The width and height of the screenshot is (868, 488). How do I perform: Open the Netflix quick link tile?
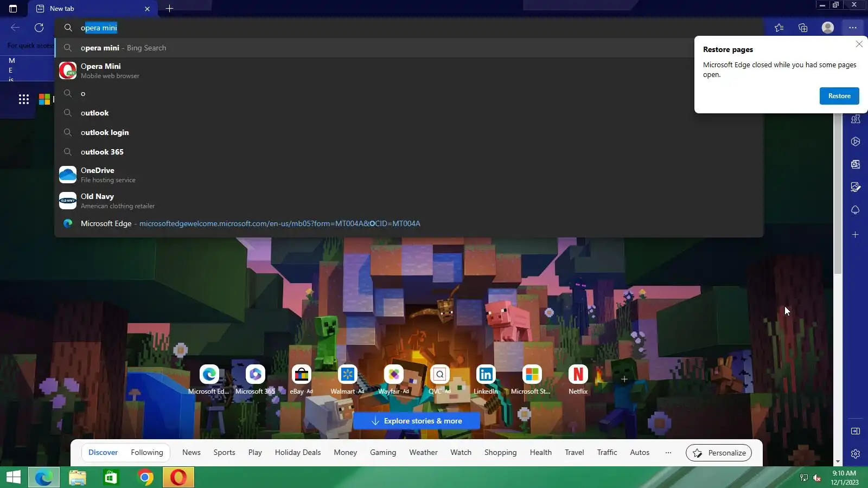(578, 380)
